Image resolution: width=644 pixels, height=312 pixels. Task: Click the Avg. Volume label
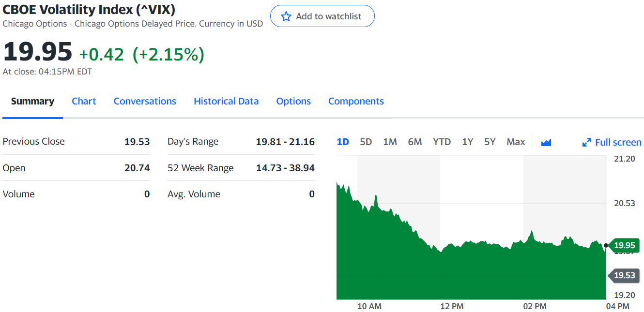point(194,194)
